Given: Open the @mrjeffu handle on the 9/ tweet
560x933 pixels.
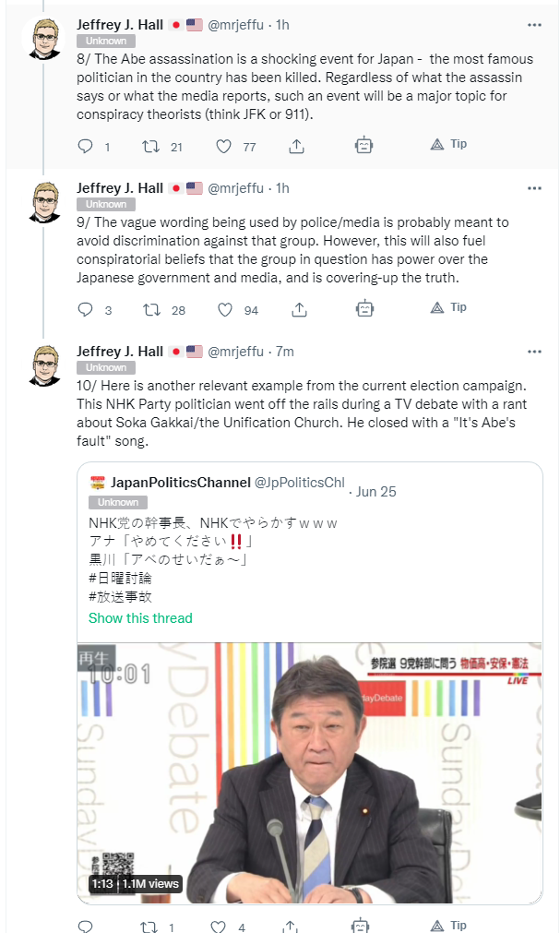Looking at the screenshot, I should point(235,188).
